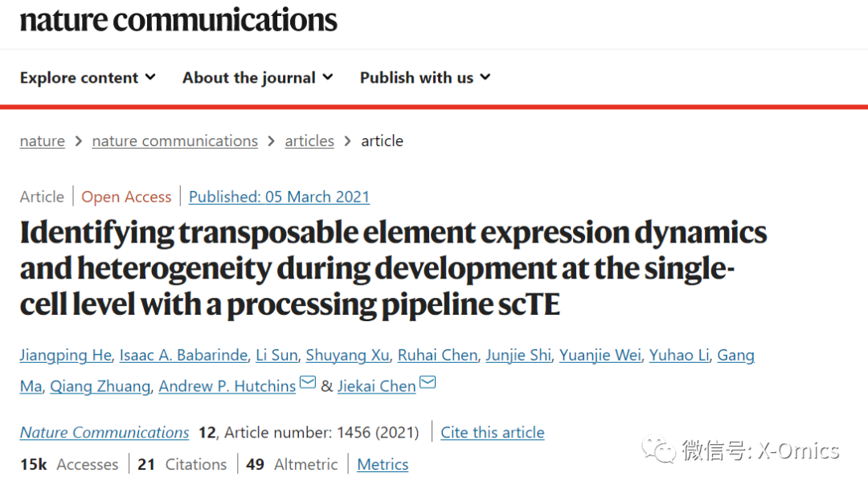The width and height of the screenshot is (868, 489).
Task: Click the article title heading
Action: [x=393, y=269]
